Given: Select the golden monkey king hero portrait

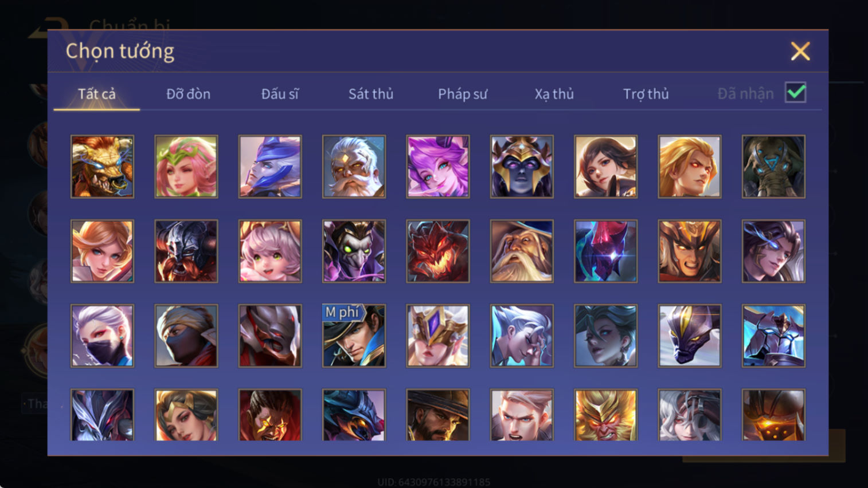Looking at the screenshot, I should click(x=605, y=415).
